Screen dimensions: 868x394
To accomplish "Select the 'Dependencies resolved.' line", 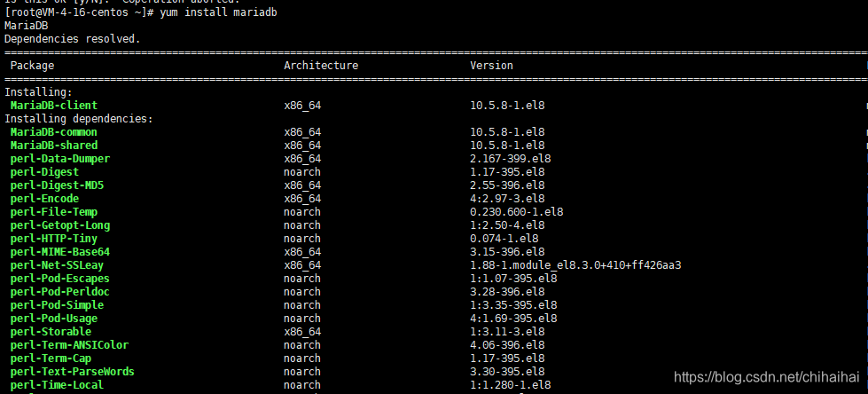I will click(x=73, y=39).
